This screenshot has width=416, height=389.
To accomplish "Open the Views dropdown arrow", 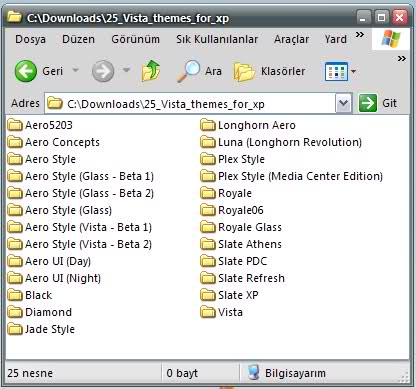I will pos(354,71).
